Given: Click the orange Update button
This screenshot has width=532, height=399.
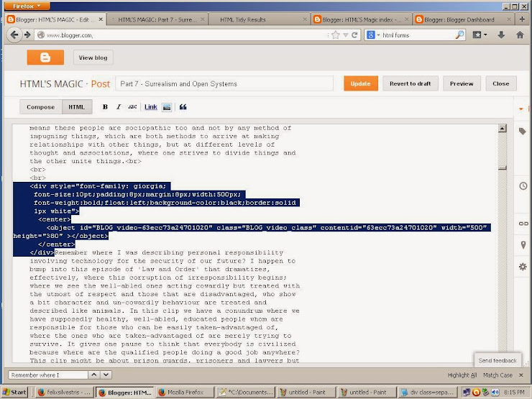Looking at the screenshot, I should (x=361, y=83).
